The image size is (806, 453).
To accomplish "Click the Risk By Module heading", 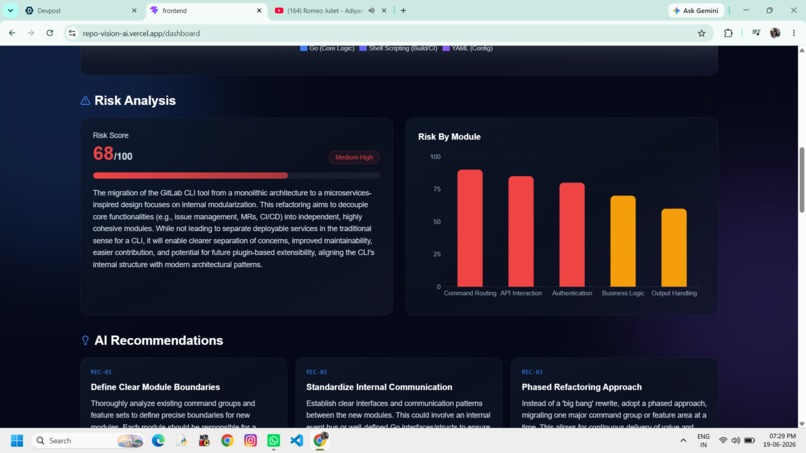I will (449, 137).
